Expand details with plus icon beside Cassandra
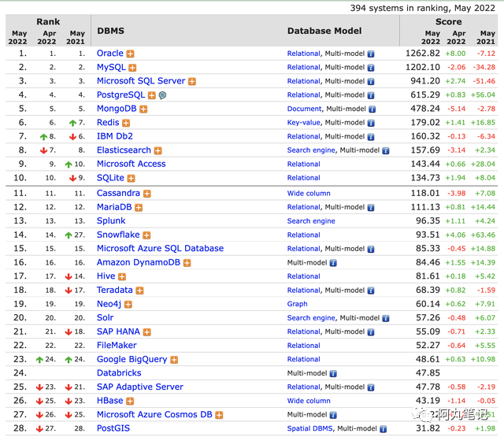 pyautogui.click(x=147, y=194)
